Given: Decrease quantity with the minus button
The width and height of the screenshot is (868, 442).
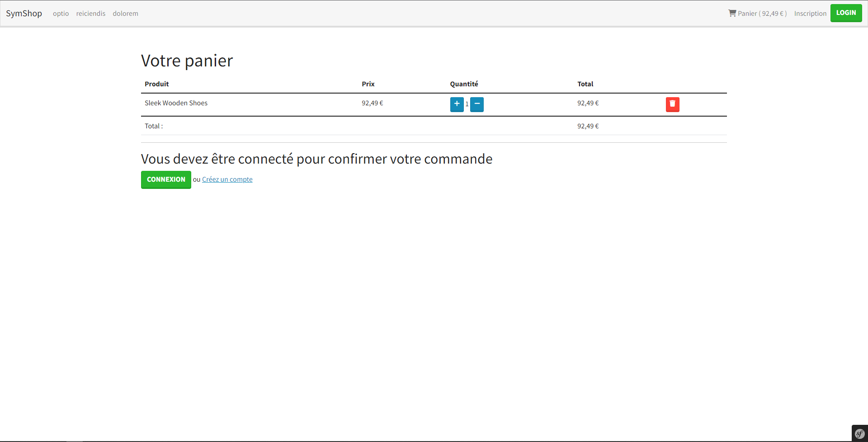Looking at the screenshot, I should pos(477,104).
